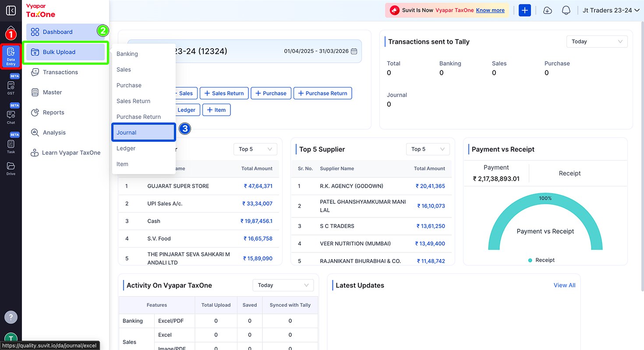Click the Know more link
Screen dimensions: 644x350
490,10
